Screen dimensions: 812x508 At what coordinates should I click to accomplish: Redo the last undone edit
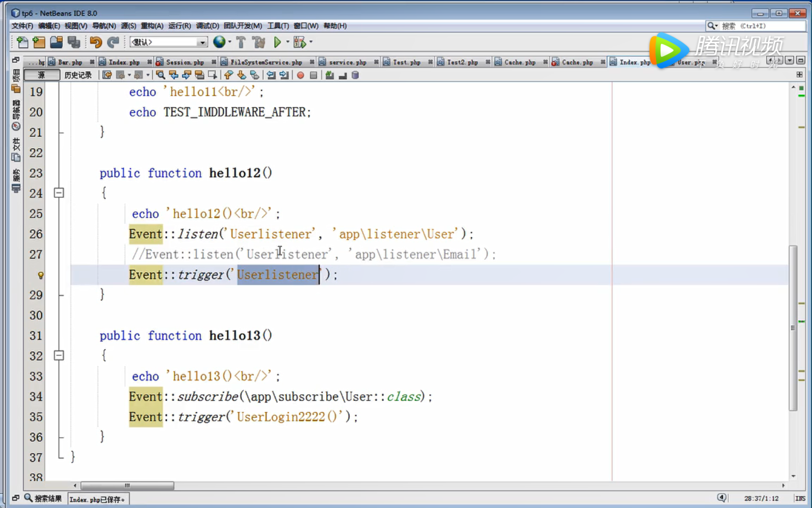click(113, 43)
